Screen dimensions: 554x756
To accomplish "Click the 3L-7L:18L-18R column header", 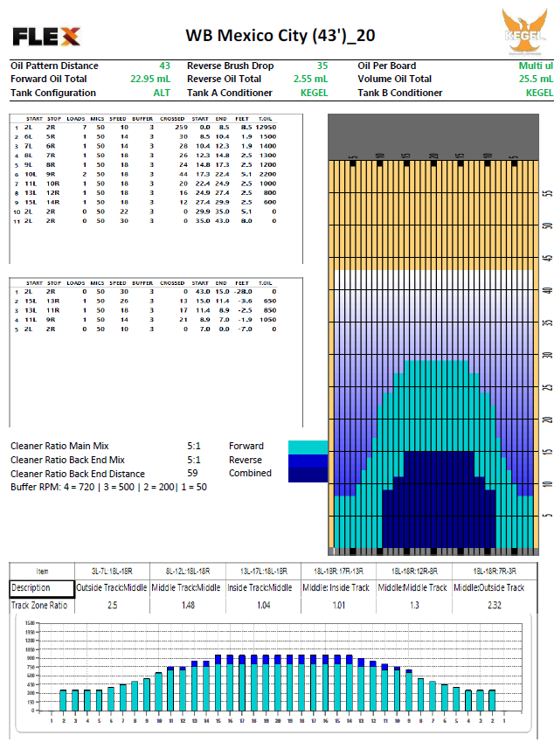I will click(x=112, y=572).
